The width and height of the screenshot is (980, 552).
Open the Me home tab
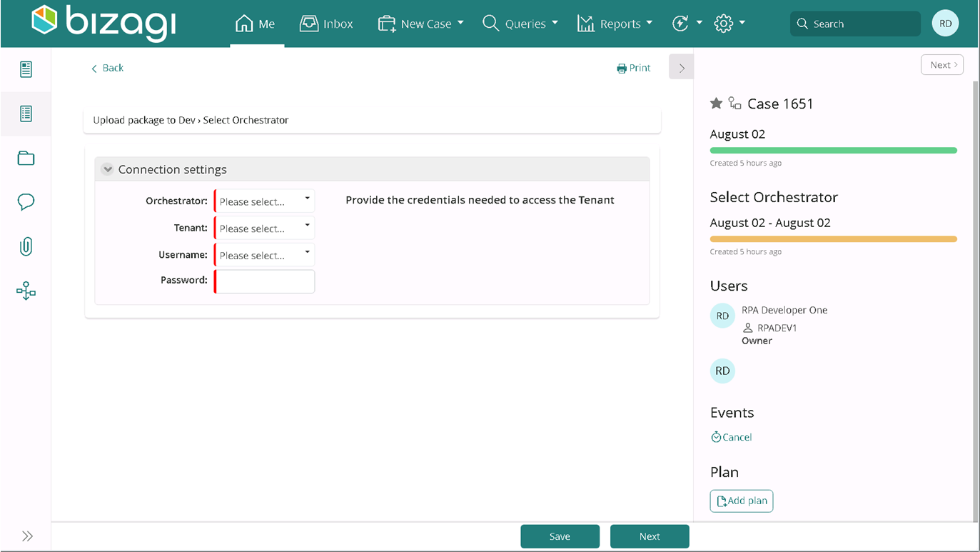(256, 24)
